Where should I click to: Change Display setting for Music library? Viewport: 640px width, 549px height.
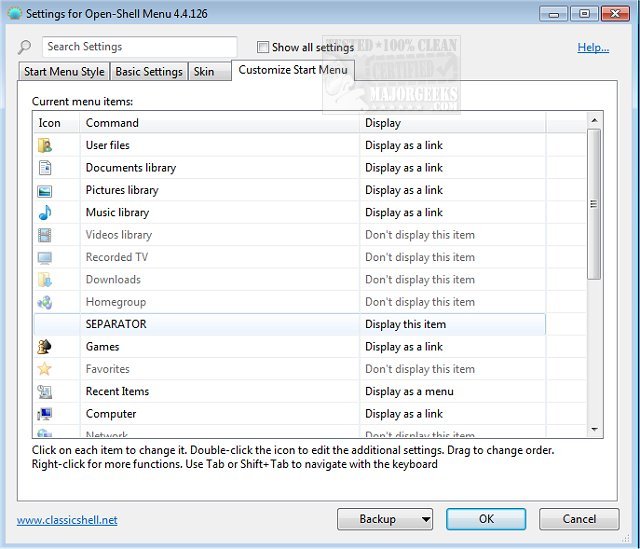[404, 213]
